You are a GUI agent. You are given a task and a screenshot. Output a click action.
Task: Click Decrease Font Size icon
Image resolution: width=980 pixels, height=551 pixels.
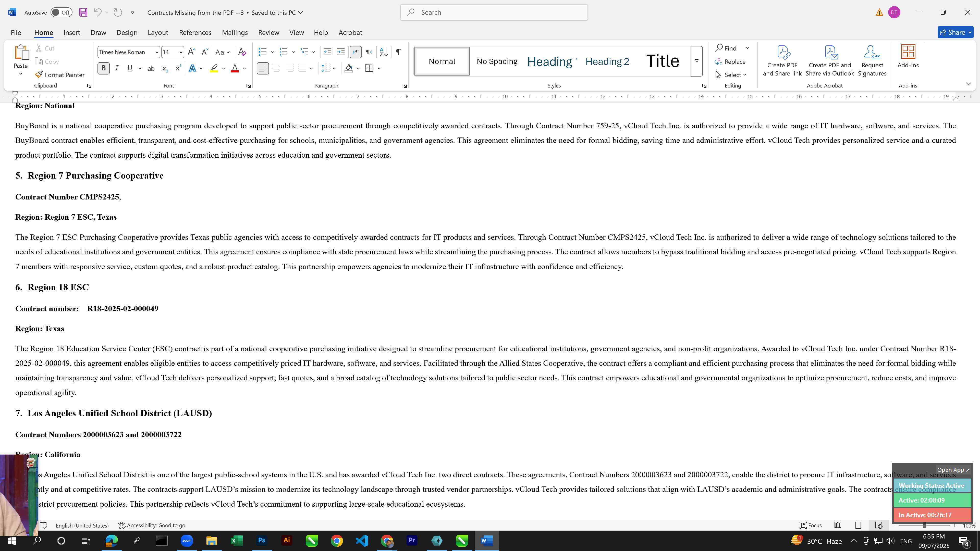205,52
